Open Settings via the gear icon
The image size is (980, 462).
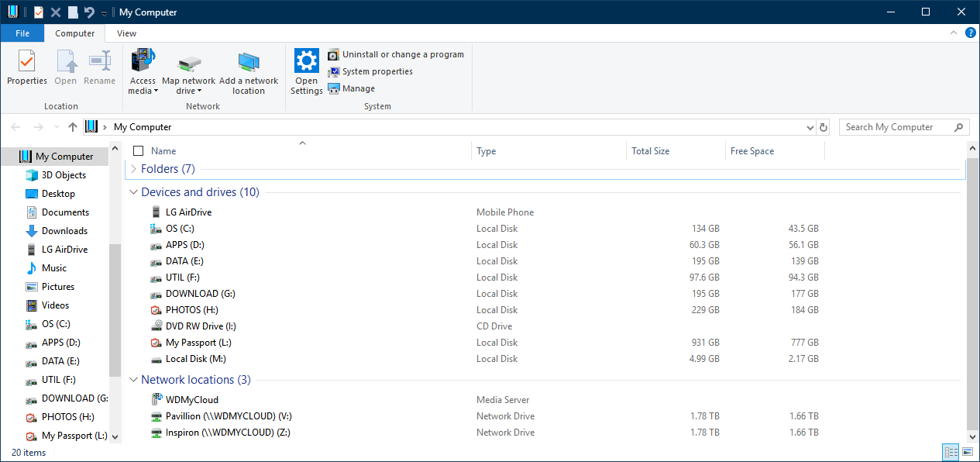coord(307,61)
